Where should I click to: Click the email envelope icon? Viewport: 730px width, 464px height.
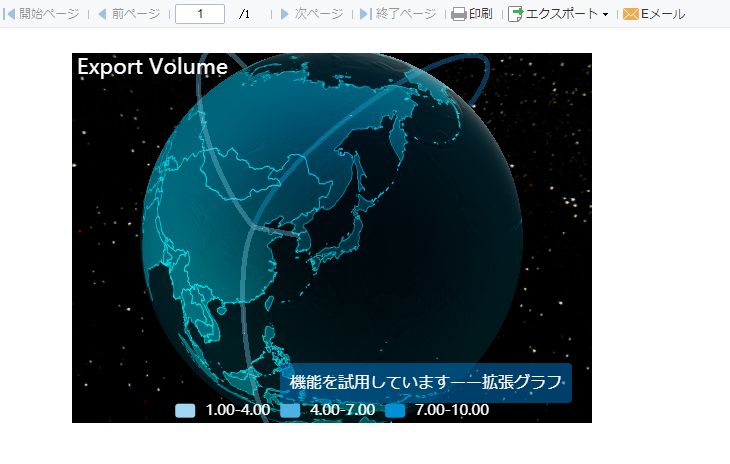631,14
